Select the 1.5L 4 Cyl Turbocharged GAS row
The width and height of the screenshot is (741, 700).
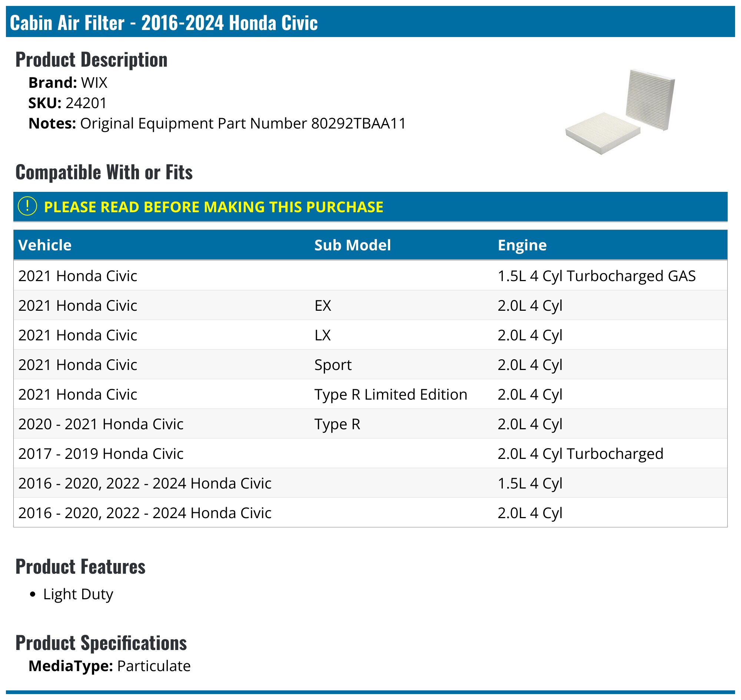click(x=370, y=276)
